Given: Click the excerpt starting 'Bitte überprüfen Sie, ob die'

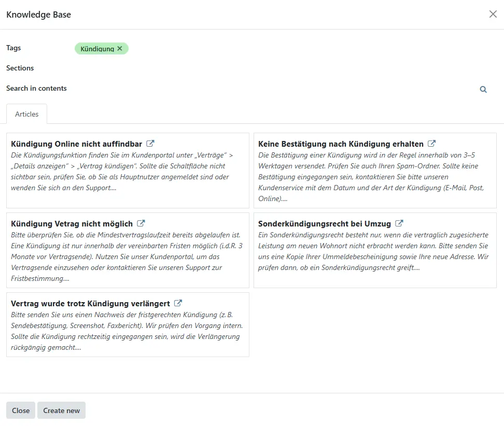Looking at the screenshot, I should pyautogui.click(x=127, y=257).
